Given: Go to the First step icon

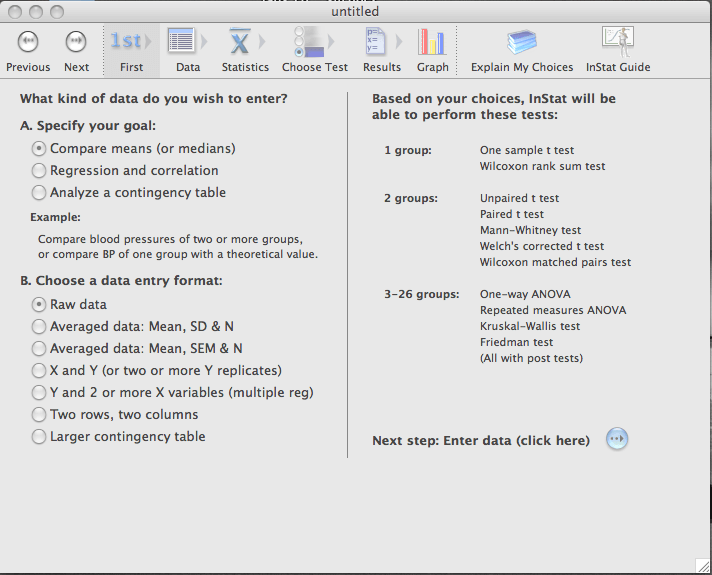Looking at the screenshot, I should point(126,42).
